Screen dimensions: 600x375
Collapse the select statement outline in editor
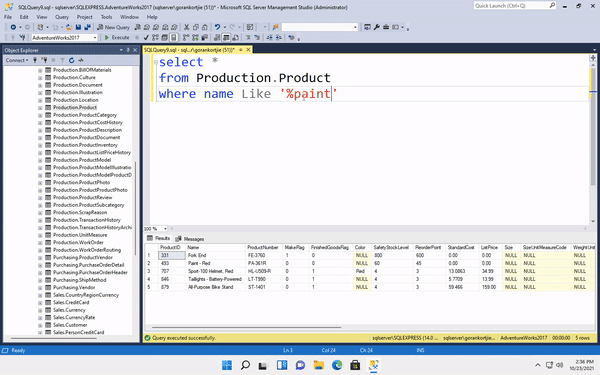155,62
